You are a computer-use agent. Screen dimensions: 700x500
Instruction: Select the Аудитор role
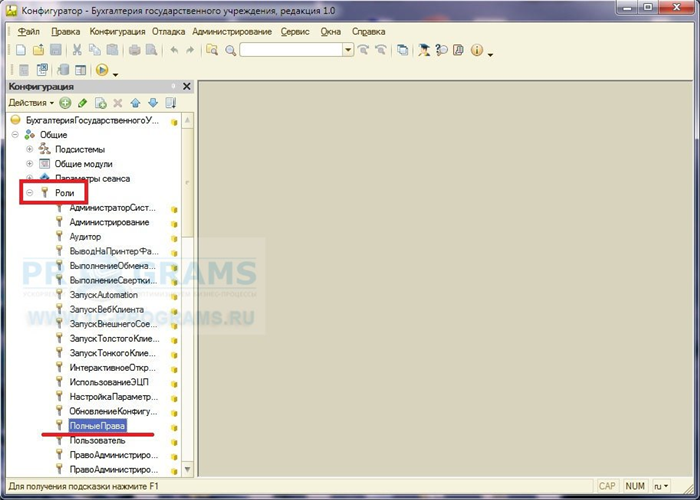point(85,237)
